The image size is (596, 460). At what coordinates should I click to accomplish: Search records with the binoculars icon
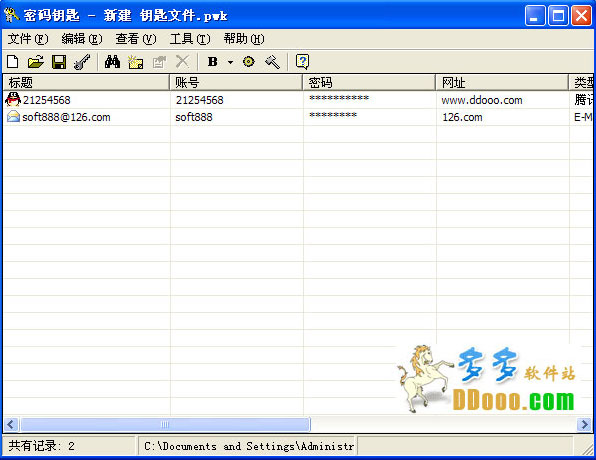point(113,62)
